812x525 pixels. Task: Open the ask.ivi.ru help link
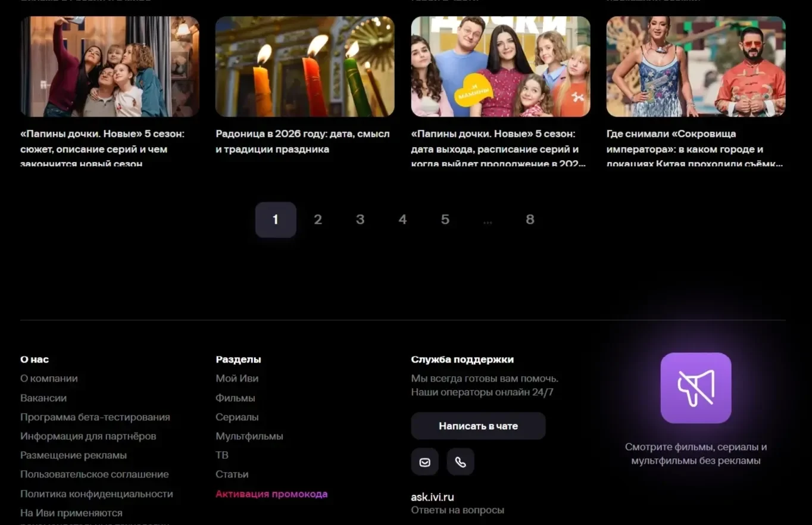click(x=433, y=497)
